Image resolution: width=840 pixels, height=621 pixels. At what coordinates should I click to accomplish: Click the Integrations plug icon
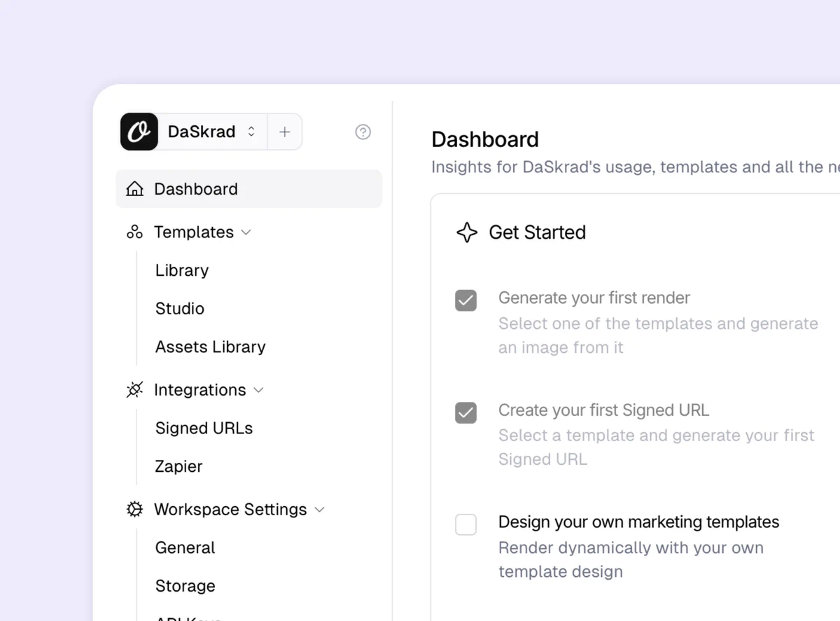coord(134,390)
